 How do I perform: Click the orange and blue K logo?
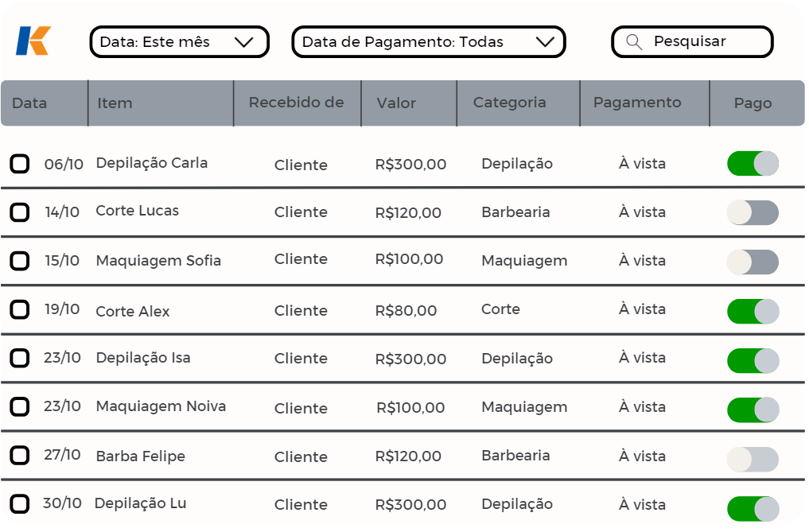(x=33, y=41)
